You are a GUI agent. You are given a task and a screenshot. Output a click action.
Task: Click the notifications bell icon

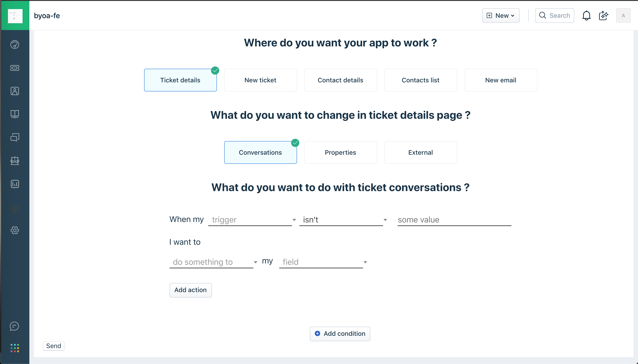click(x=586, y=15)
